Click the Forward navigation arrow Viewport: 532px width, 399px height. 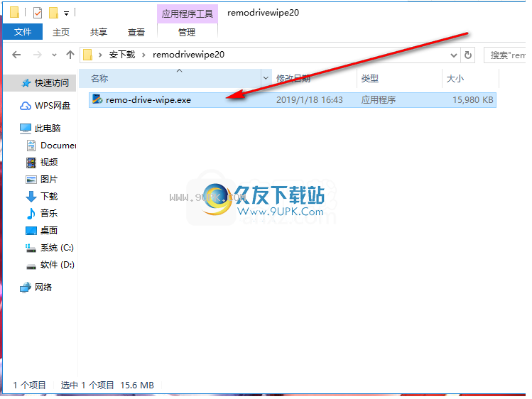click(x=38, y=55)
